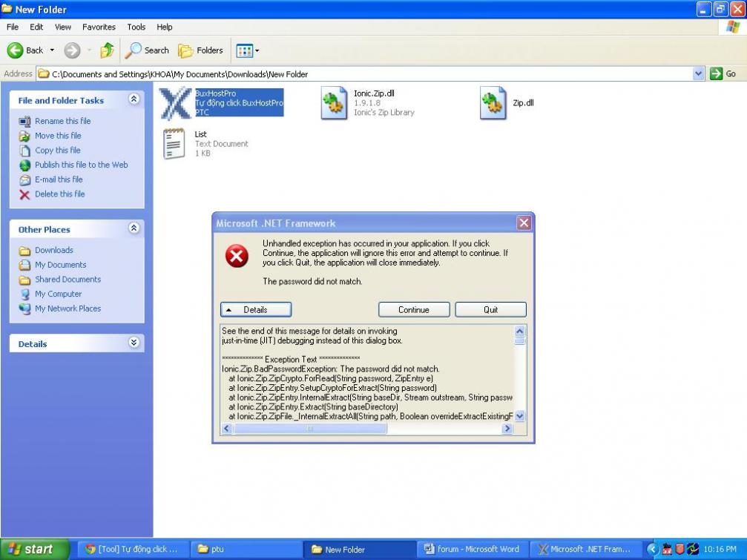Click Rename this file
This screenshot has height=560, width=747.
click(x=62, y=121)
